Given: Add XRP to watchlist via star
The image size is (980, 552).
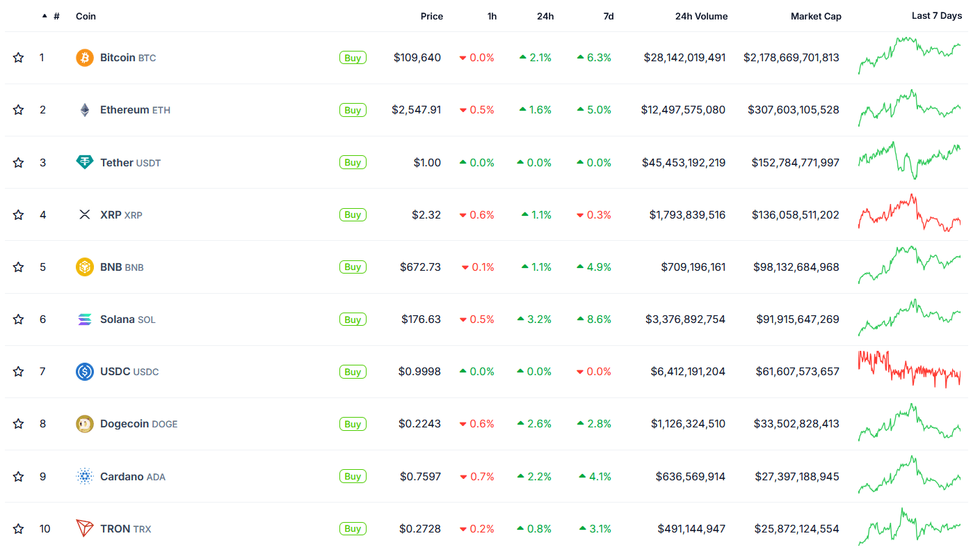Looking at the screenshot, I should [x=19, y=214].
